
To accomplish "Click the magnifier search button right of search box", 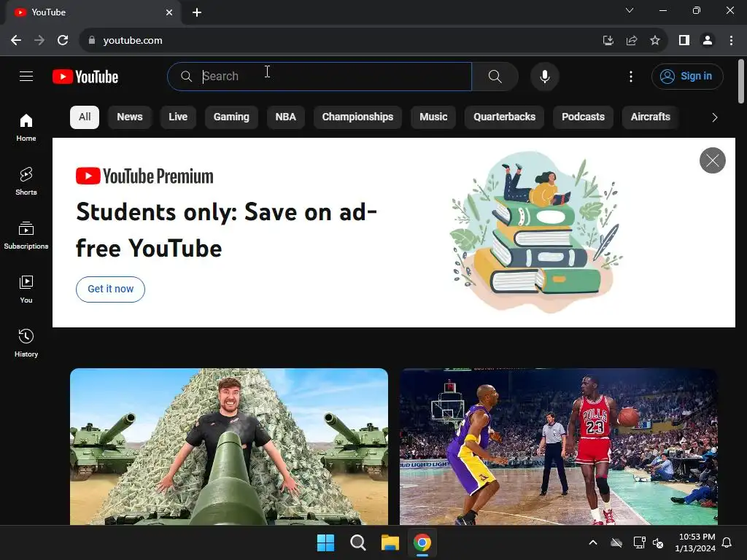I will [x=495, y=76].
